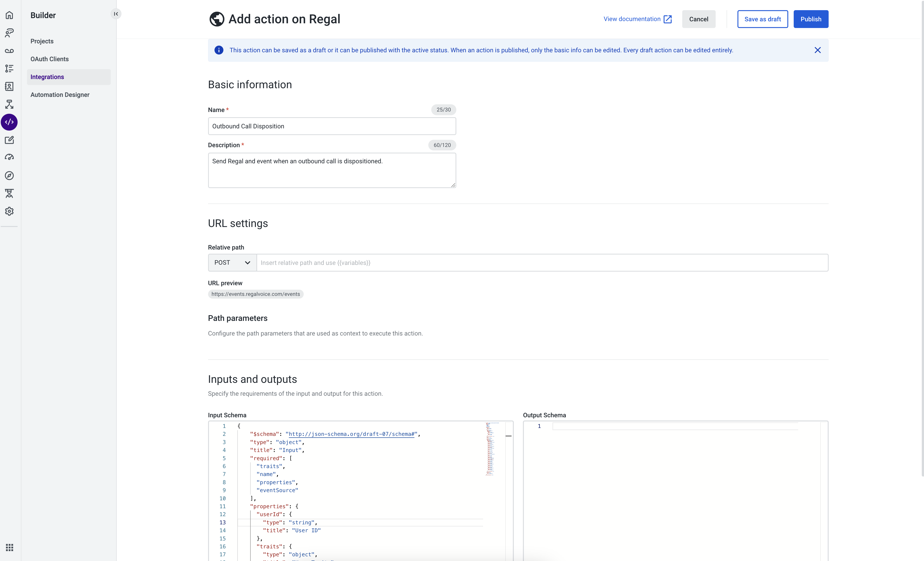Go to Projects in Builder menu
Screen dimensions: 924x561
[42, 41]
